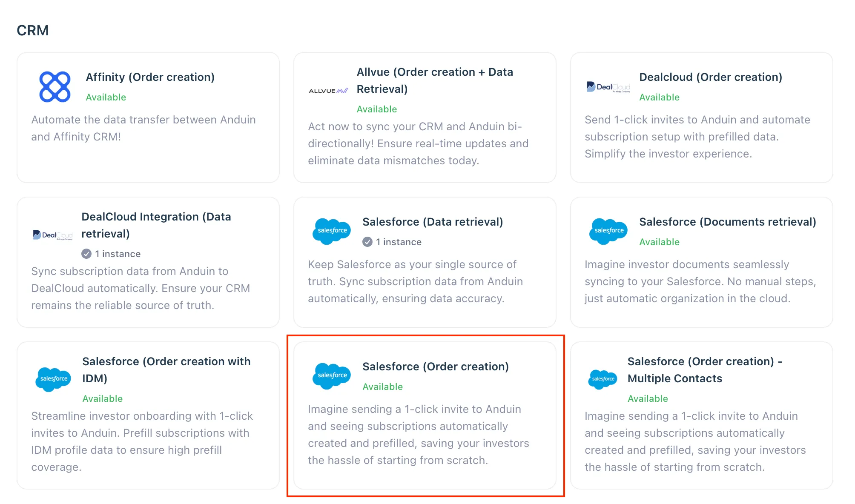The height and width of the screenshot is (504, 855).
Task: Click description 'Imagine investor documents seamlessly syncing'
Action: [x=700, y=281]
